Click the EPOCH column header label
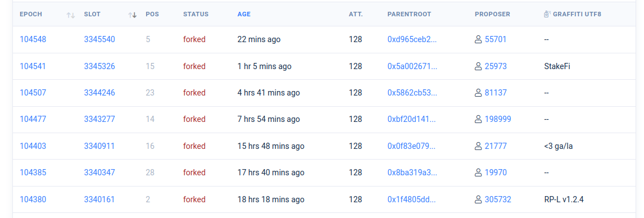This screenshot has height=218, width=644. pos(31,15)
